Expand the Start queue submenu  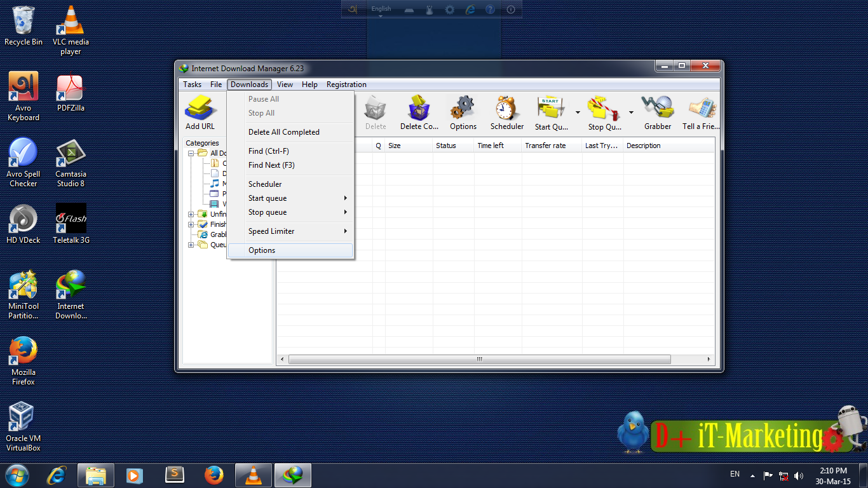tap(290, 198)
